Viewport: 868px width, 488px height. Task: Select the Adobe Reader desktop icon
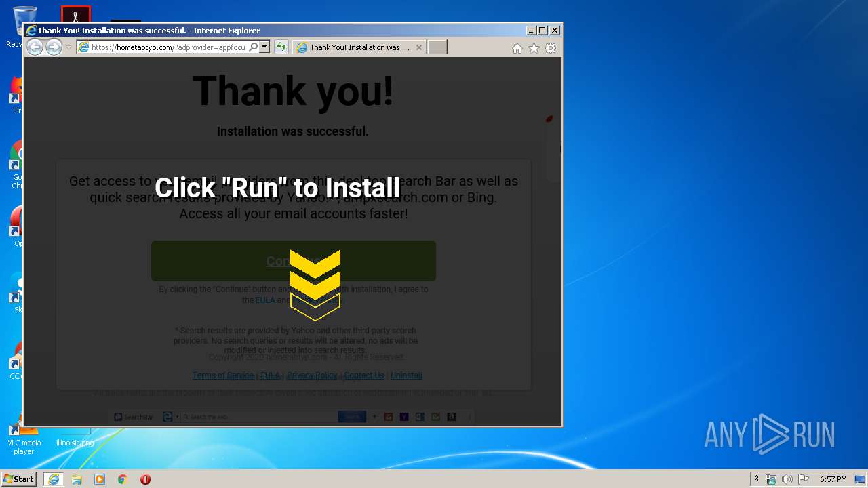point(75,14)
